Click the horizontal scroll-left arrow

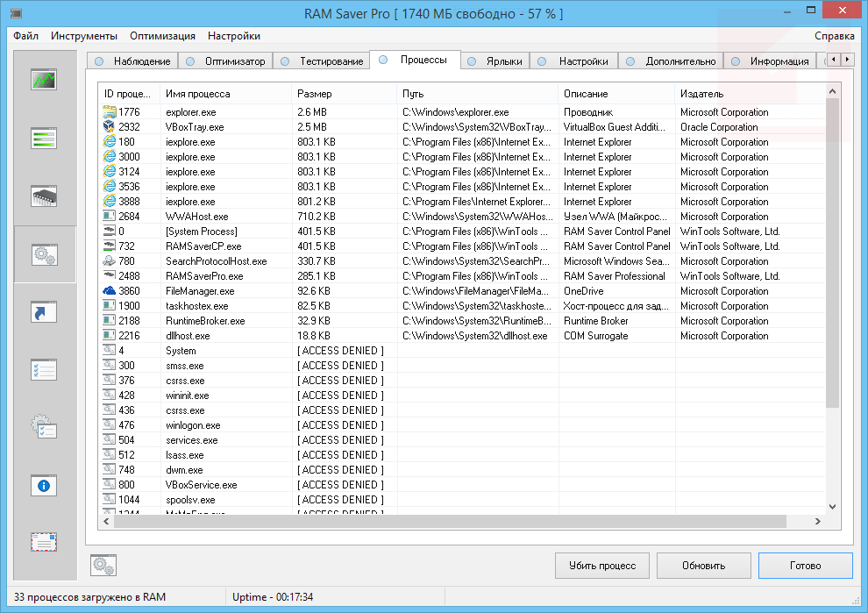click(x=106, y=521)
